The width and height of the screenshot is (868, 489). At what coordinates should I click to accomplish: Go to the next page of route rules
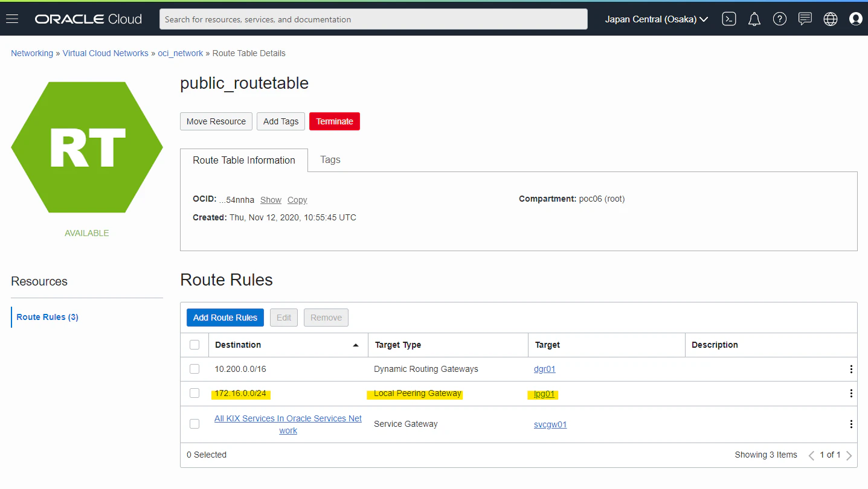(849, 455)
